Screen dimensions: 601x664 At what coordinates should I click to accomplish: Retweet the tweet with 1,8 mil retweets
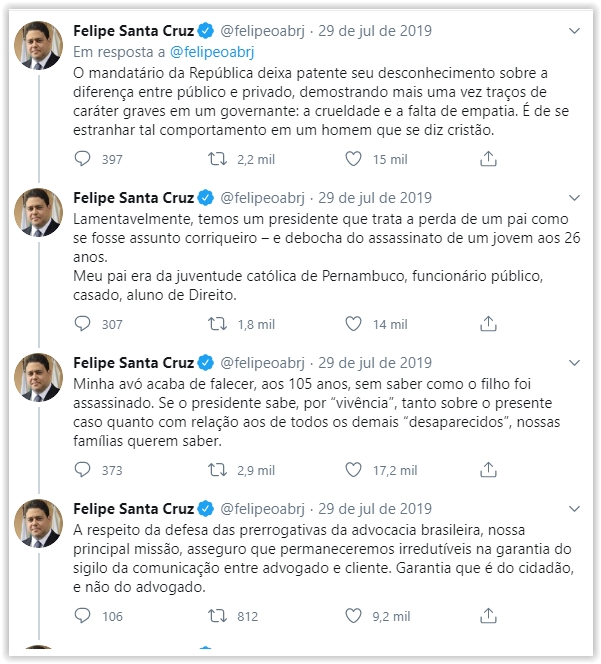216,324
